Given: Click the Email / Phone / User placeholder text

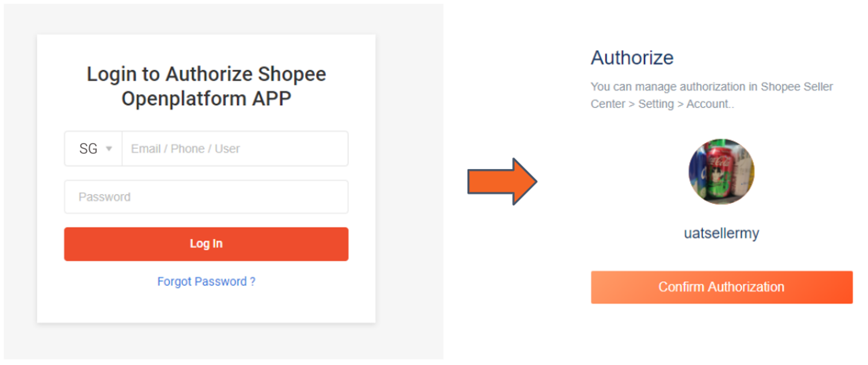Looking at the screenshot, I should coord(186,149).
